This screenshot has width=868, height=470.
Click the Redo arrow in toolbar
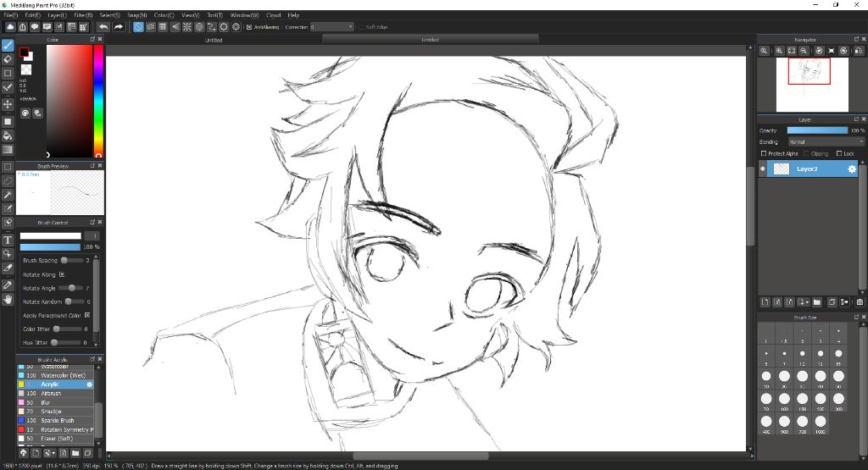pyautogui.click(x=119, y=26)
